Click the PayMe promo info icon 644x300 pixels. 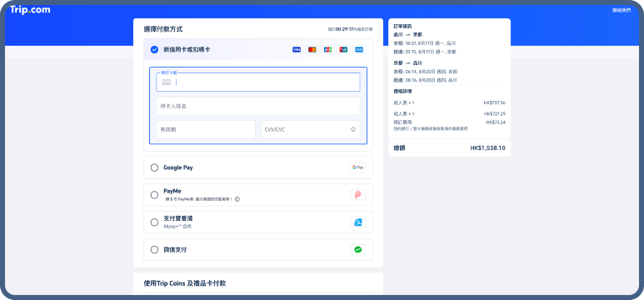[237, 199]
